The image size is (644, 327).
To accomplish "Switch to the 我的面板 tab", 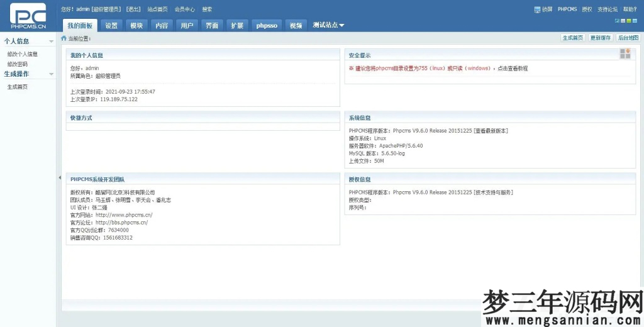I will coord(80,26).
